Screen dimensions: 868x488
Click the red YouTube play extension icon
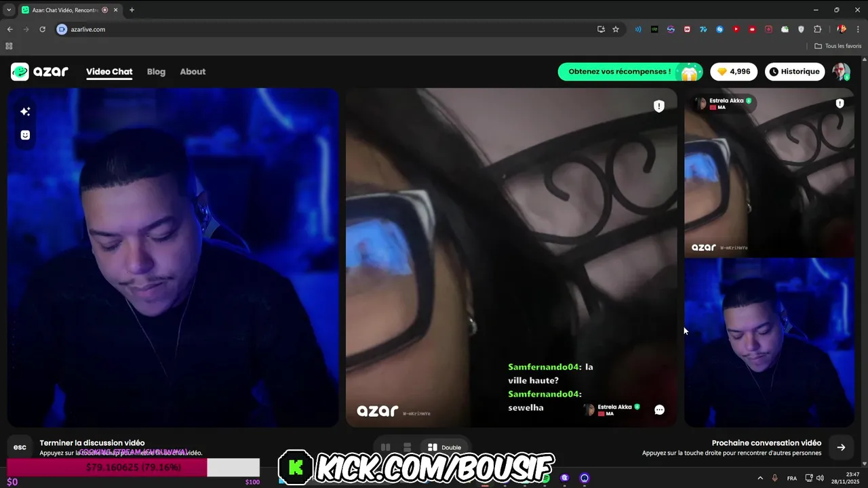point(736,29)
